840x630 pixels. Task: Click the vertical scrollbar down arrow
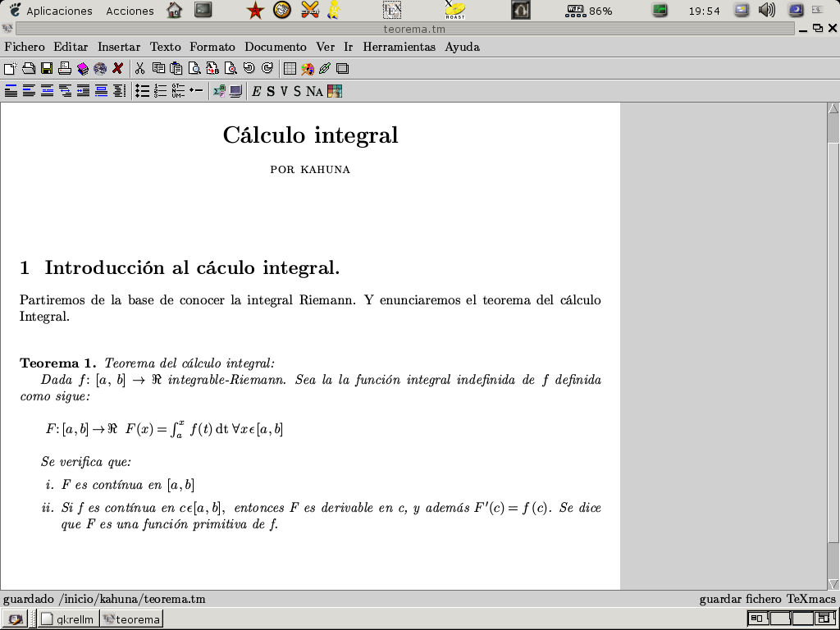pyautogui.click(x=833, y=583)
